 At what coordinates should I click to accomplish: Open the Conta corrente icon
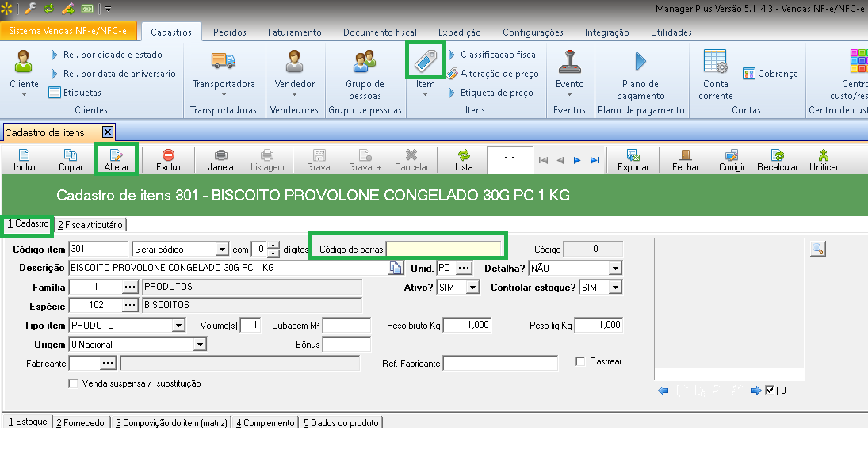point(715,60)
